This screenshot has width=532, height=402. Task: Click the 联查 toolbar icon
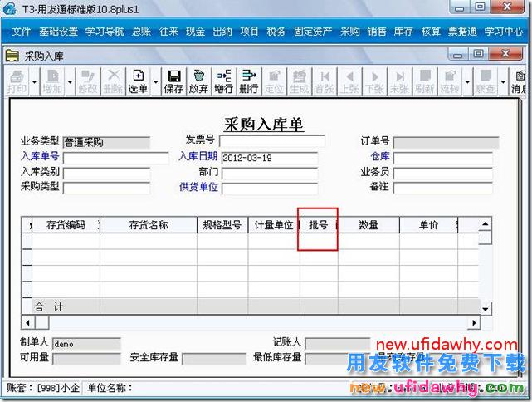(486, 81)
